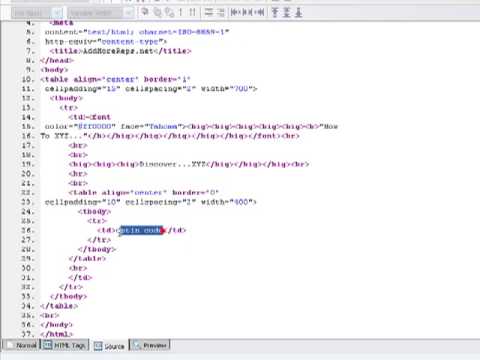Click the 'To XYZ...' text on line 16
Screen dimensions: 480x360
[64, 136]
